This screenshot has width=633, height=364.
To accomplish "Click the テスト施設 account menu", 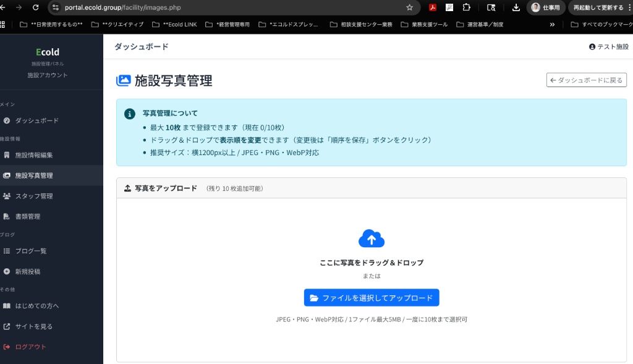I will (x=609, y=46).
